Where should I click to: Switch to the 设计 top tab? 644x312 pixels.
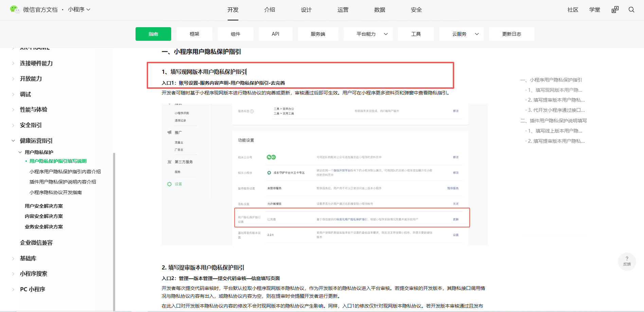pos(306,10)
